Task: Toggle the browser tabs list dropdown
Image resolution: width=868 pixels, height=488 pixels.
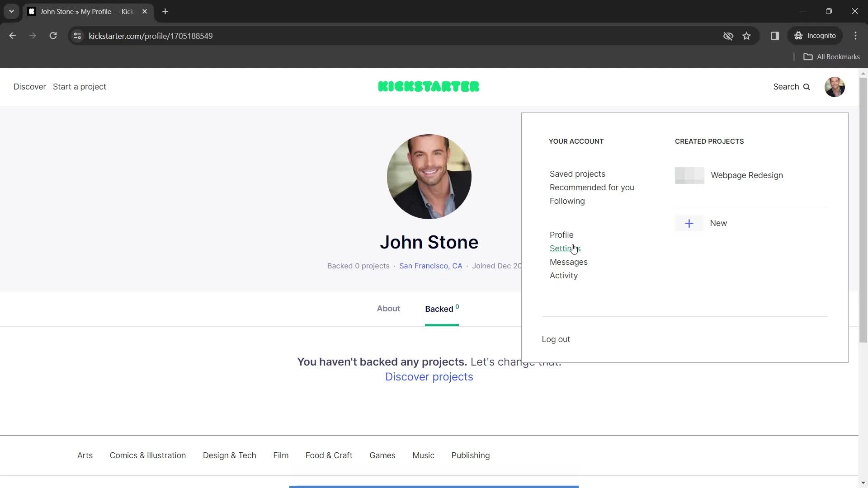Action: click(11, 11)
